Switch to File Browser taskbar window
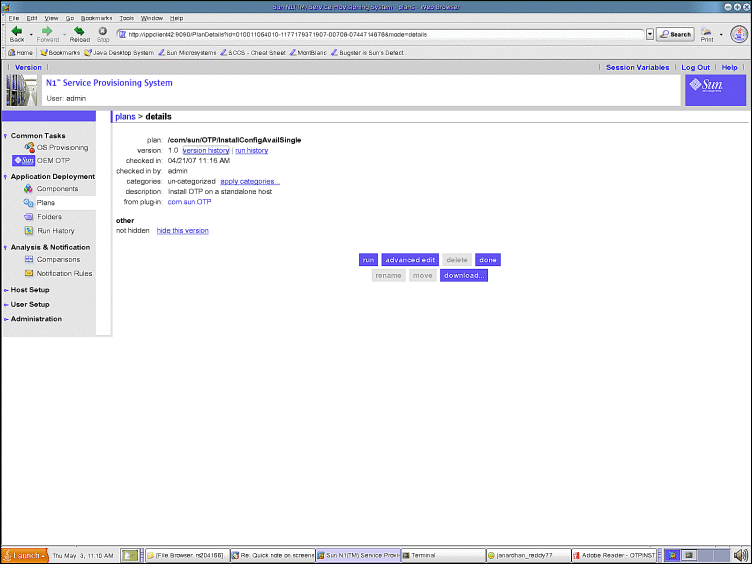752x564 pixels. pos(188,555)
